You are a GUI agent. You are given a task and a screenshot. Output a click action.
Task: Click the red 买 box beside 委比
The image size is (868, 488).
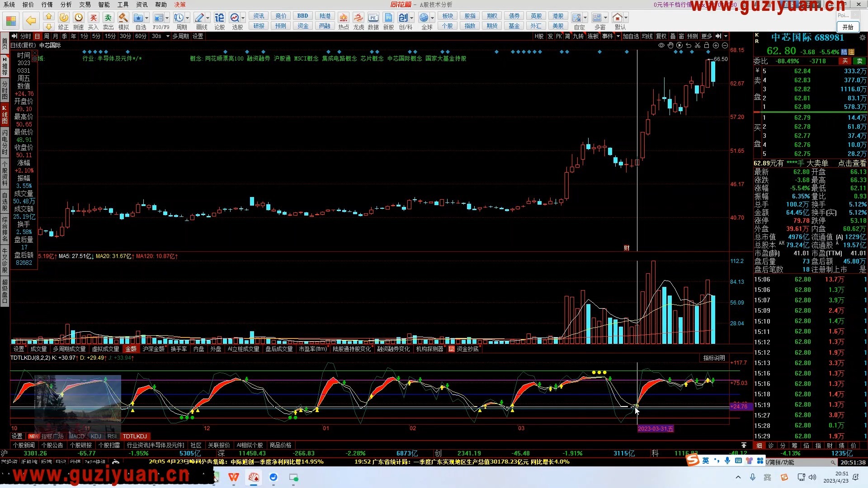click(844, 61)
